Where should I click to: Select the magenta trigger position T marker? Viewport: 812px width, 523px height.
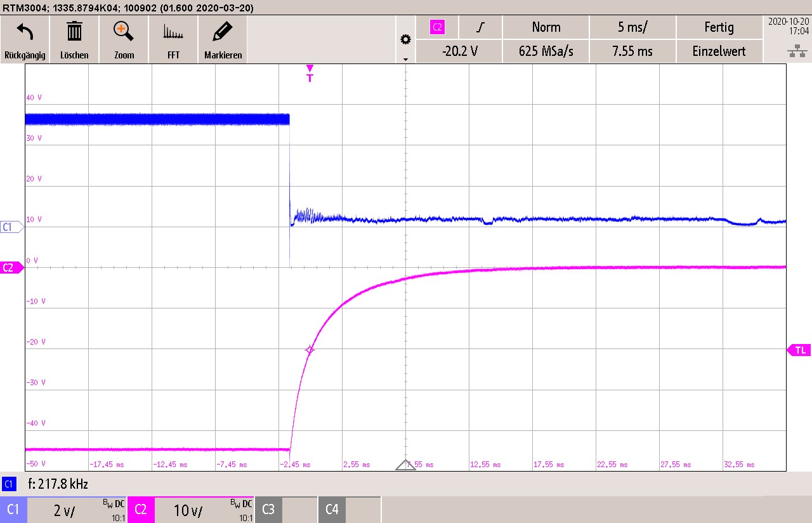(310, 74)
